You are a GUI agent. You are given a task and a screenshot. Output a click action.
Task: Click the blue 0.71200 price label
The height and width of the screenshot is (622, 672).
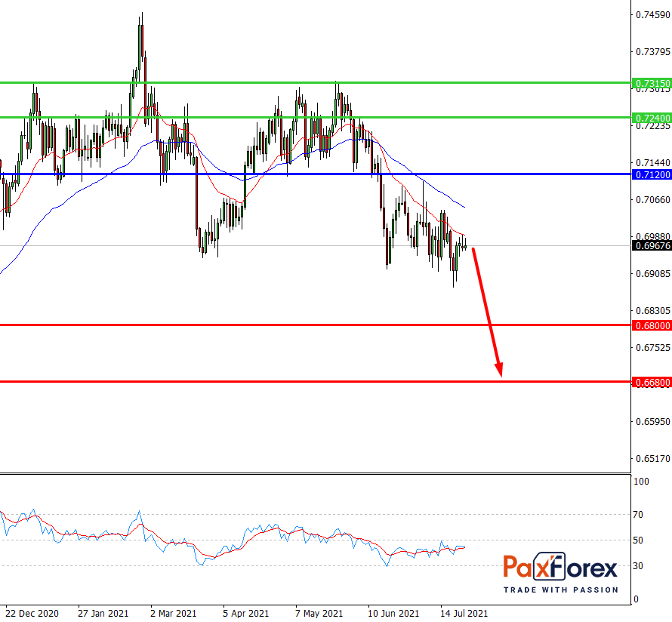click(652, 174)
